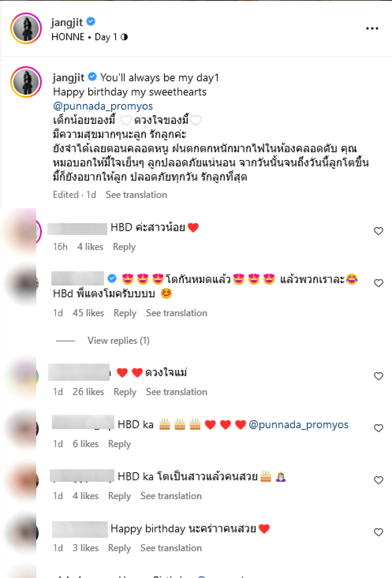Expand View replies (1)
The width and height of the screenshot is (392, 578).
(x=119, y=340)
